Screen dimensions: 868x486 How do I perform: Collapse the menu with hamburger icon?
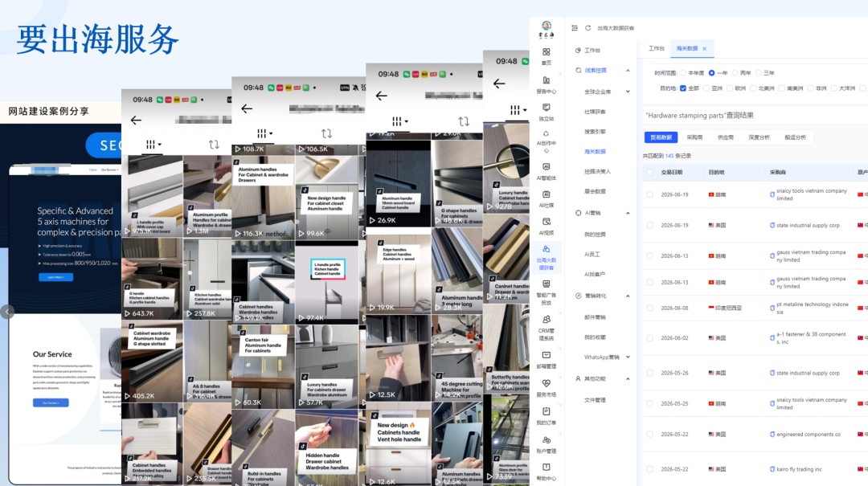[575, 27]
